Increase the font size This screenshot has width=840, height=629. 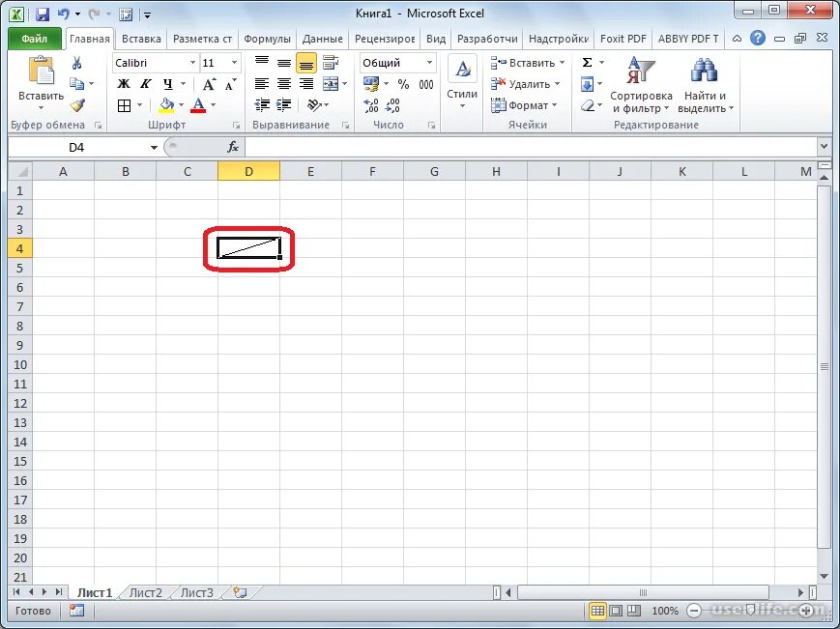tap(209, 84)
